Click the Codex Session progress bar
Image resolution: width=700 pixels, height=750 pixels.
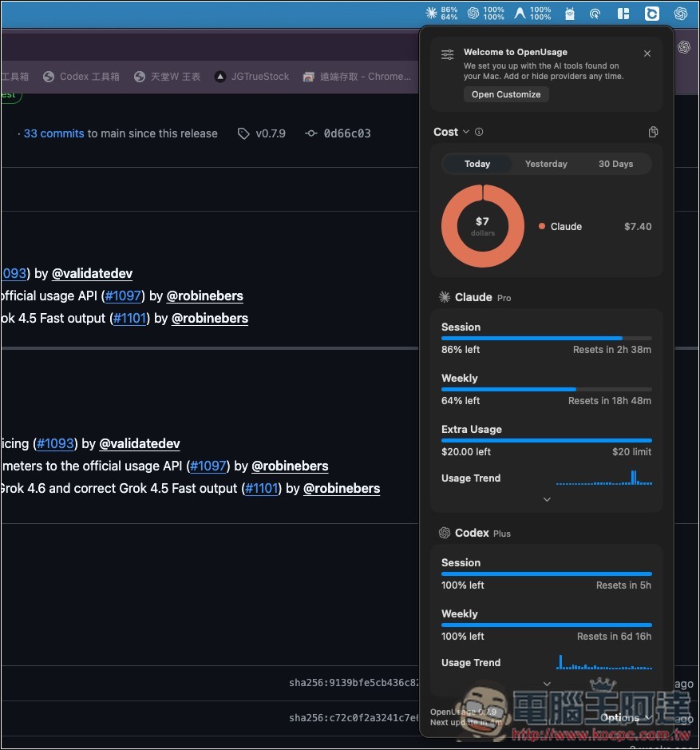[547, 573]
